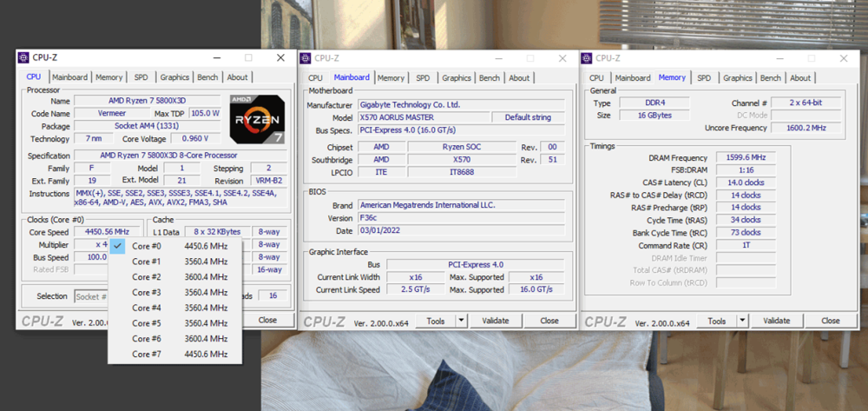
Task: Select Core #1 in the core list
Action: coord(175,262)
